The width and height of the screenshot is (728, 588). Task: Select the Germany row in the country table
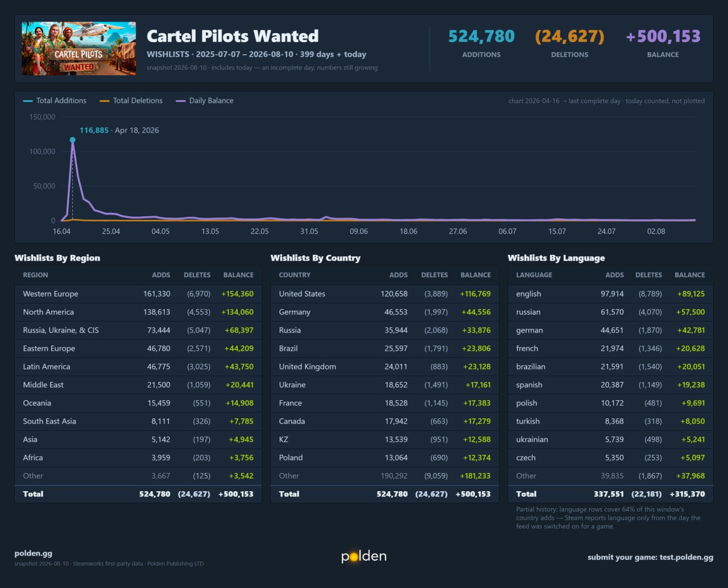[385, 312]
